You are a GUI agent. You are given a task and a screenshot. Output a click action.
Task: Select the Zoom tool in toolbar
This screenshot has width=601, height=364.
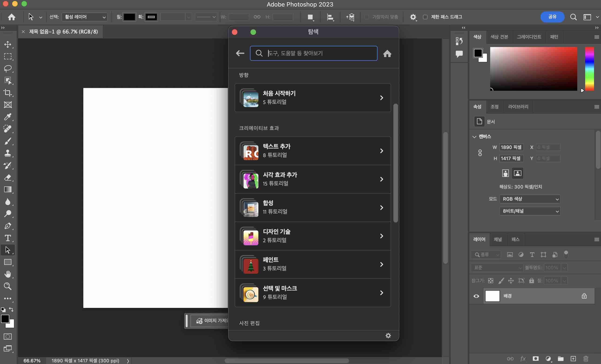tap(7, 286)
